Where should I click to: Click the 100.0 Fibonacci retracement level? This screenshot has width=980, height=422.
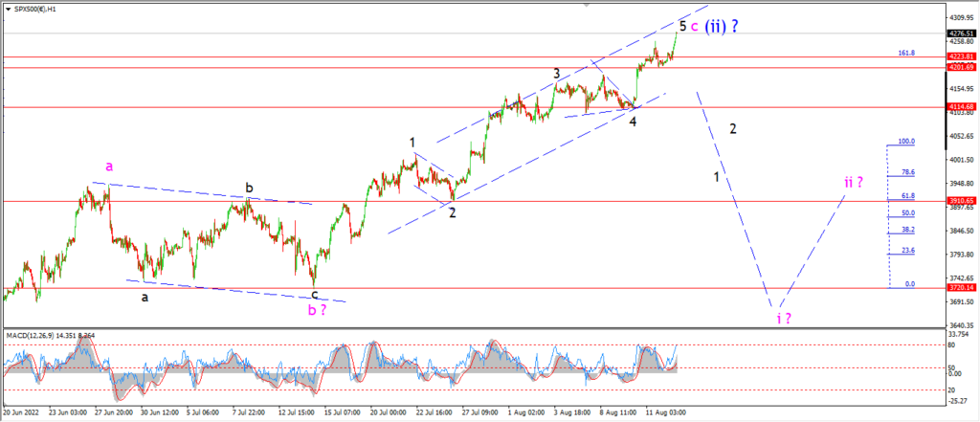click(x=907, y=142)
